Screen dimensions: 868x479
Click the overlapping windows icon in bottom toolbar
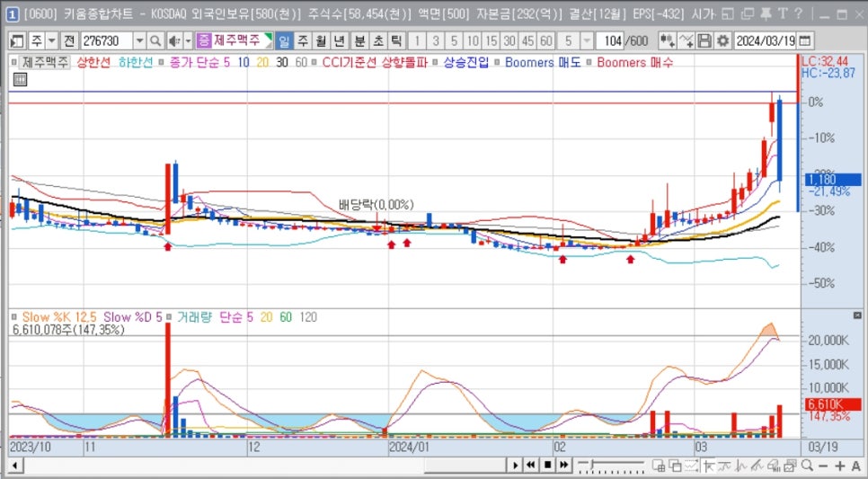676,466
